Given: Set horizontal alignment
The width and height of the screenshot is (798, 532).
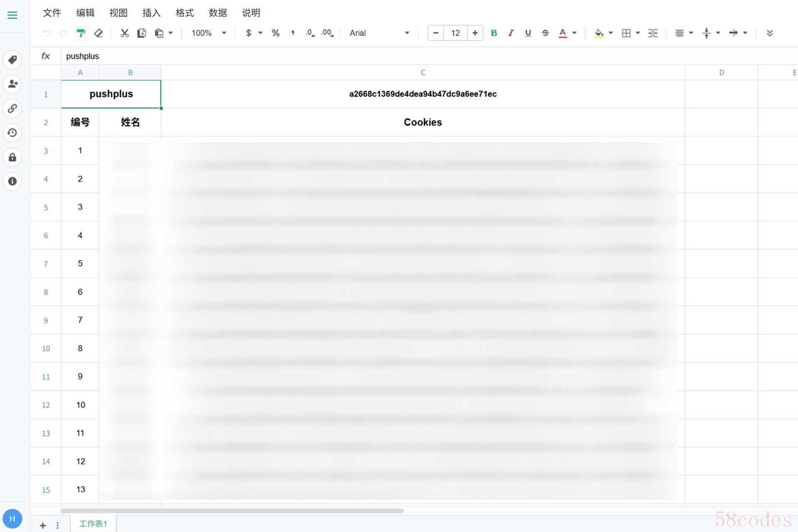Looking at the screenshot, I should point(680,33).
